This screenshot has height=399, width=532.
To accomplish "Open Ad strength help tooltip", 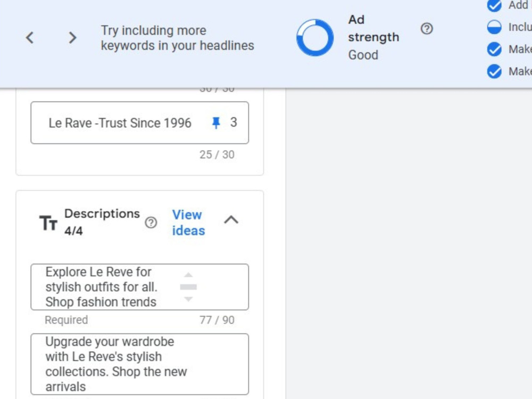I will (x=427, y=29).
